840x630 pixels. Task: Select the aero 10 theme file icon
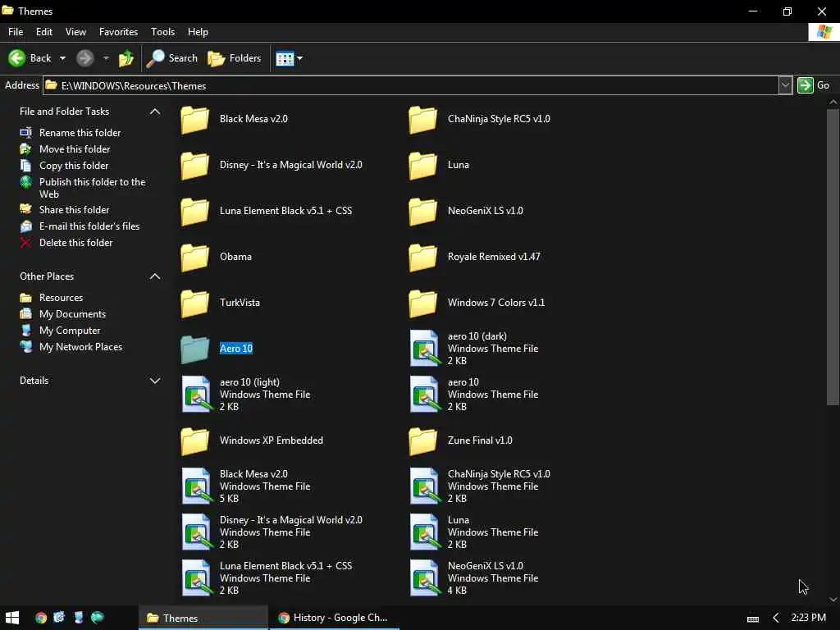pos(424,395)
